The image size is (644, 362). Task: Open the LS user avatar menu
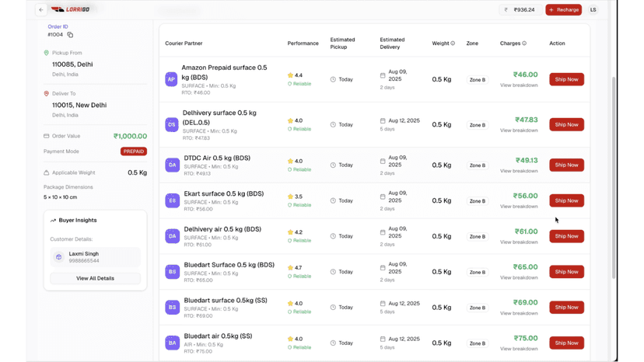(x=593, y=10)
